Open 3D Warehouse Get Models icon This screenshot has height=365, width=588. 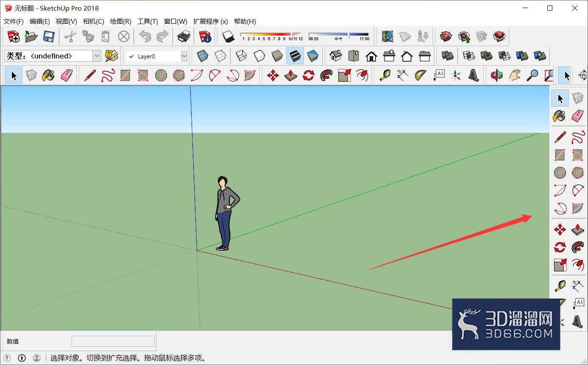click(x=446, y=36)
